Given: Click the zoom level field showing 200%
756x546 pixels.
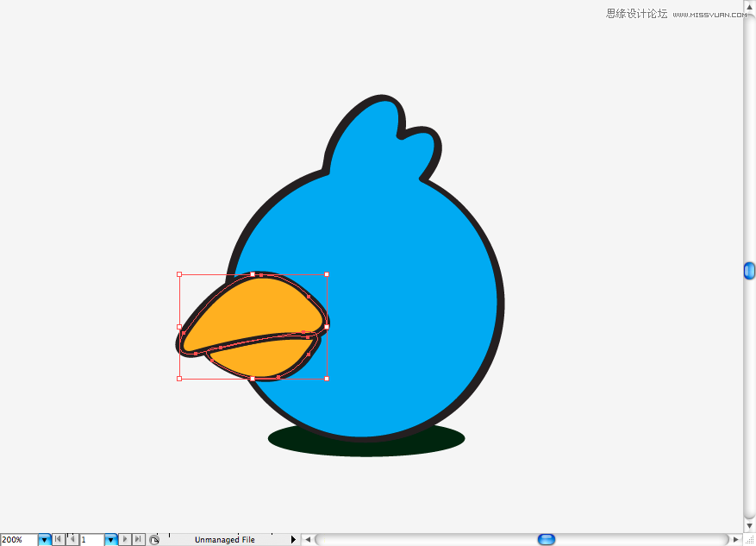Looking at the screenshot, I should tap(19, 540).
